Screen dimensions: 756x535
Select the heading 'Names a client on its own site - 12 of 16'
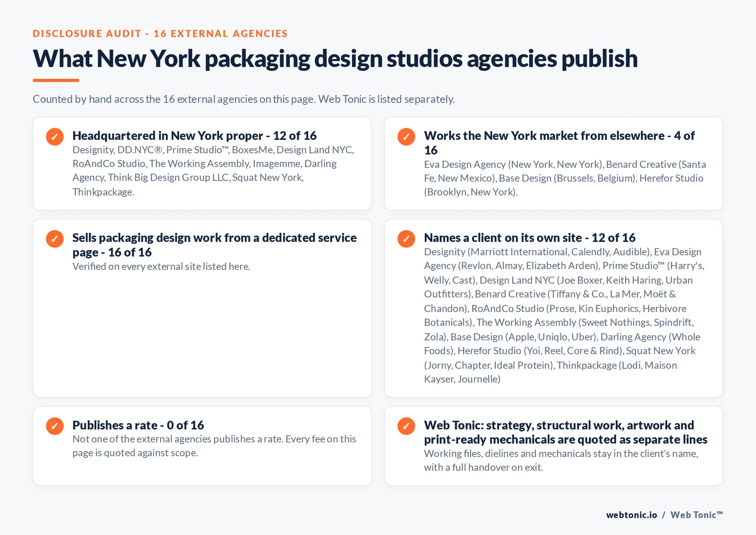[530, 238]
